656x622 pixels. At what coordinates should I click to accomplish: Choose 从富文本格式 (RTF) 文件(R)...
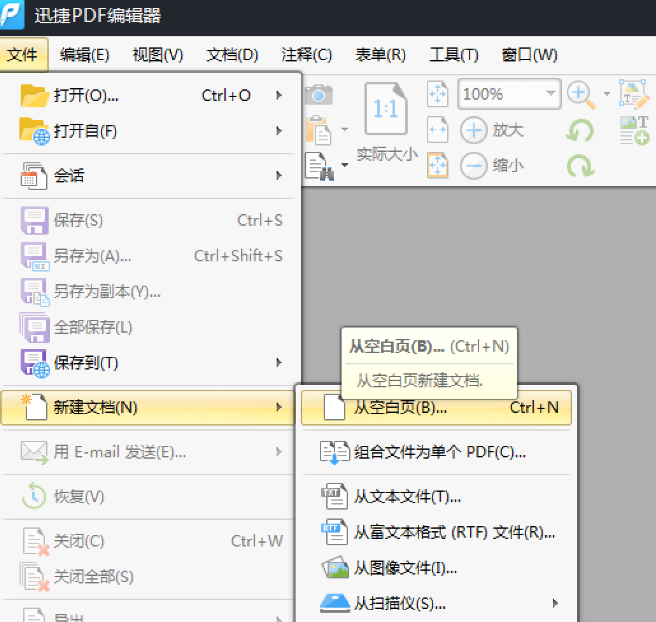[436, 532]
